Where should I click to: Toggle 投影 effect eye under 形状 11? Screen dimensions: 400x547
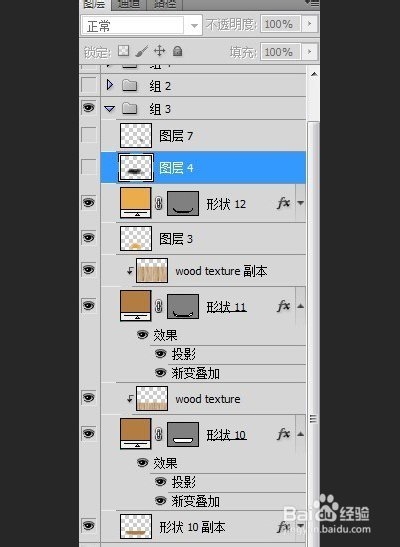[x=160, y=354]
